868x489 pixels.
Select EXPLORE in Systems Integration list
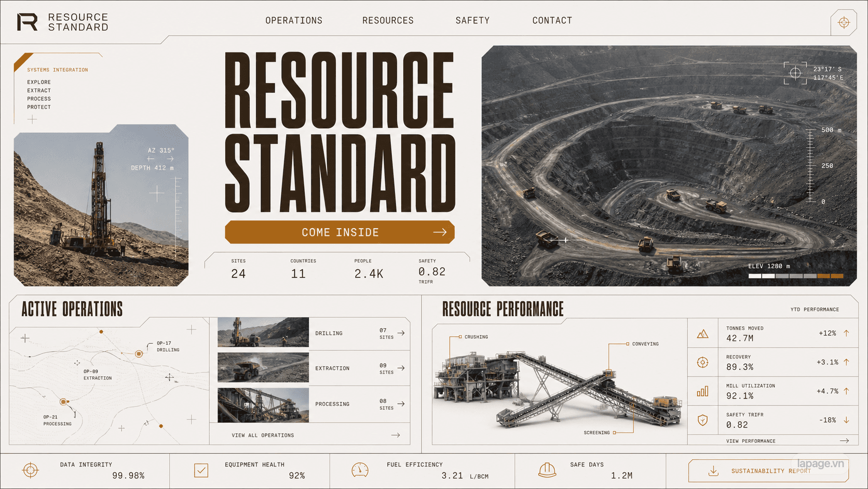39,82
